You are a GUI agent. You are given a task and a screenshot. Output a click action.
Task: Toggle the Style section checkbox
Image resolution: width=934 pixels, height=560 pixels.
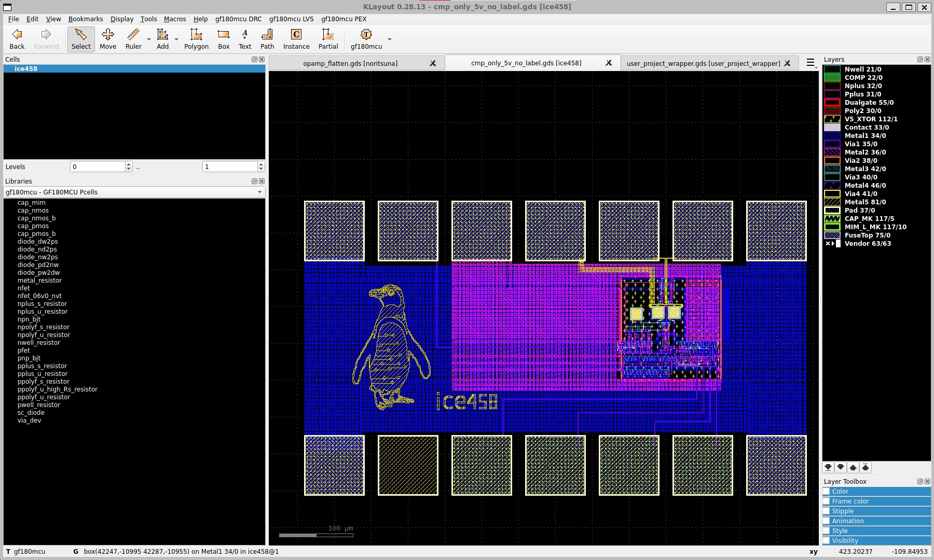pos(827,530)
